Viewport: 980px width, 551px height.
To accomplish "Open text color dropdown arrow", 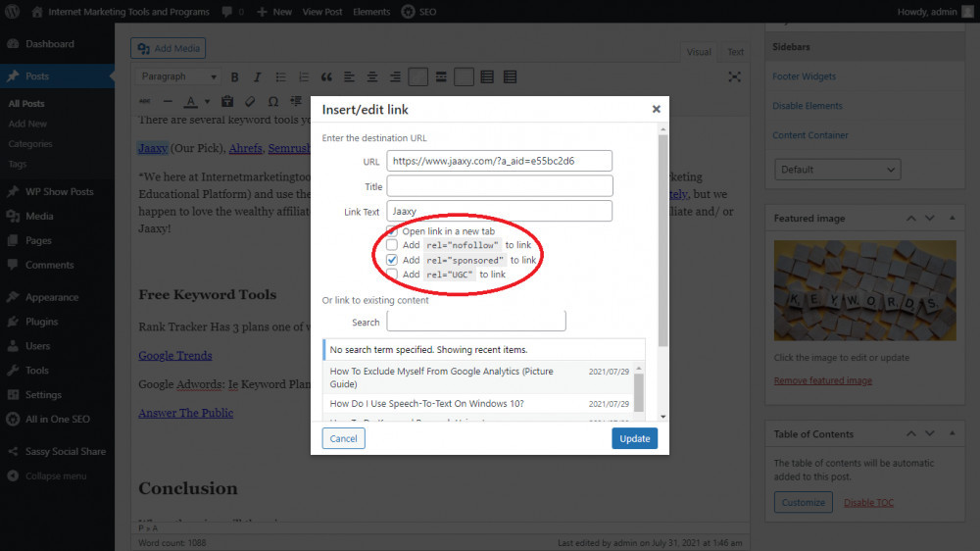I will point(207,101).
